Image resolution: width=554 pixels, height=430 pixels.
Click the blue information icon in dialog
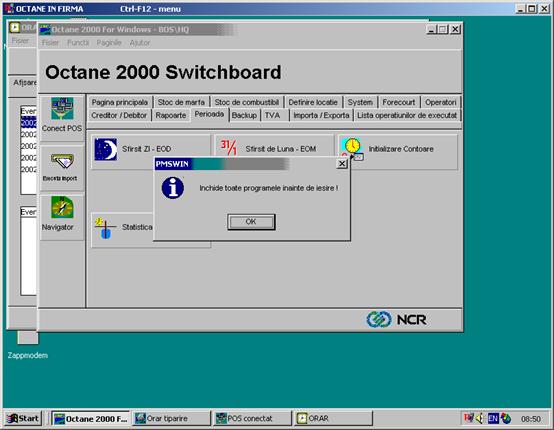pyautogui.click(x=173, y=188)
